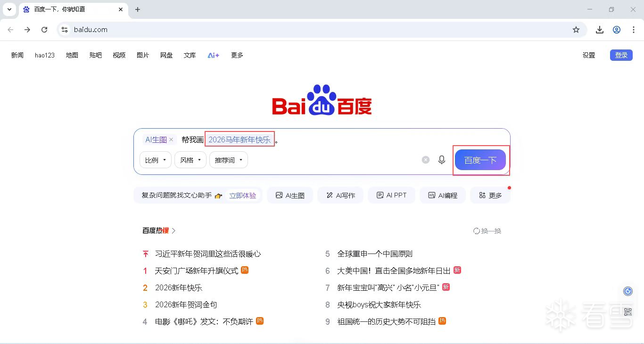Go back to the previous page
This screenshot has height=344, width=644.
tap(10, 30)
